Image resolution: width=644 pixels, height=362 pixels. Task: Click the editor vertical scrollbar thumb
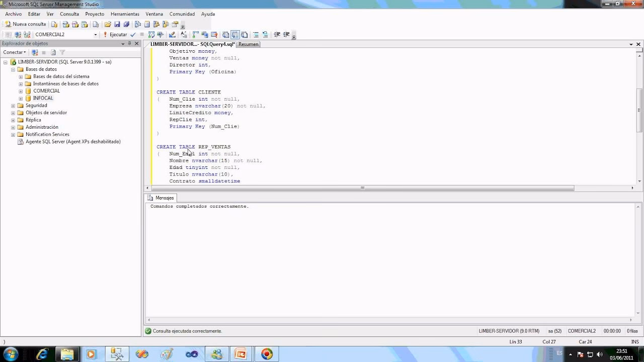point(639,110)
